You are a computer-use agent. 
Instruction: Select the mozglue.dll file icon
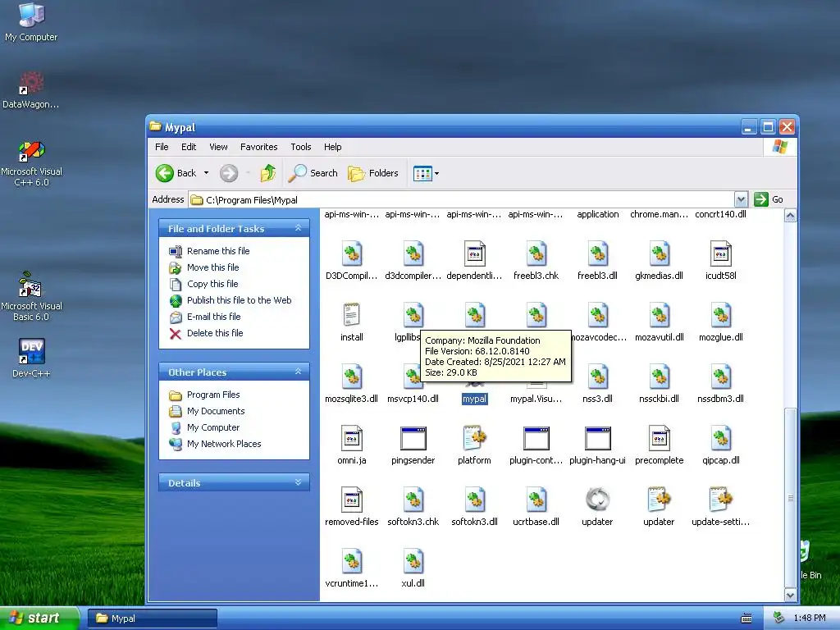pyautogui.click(x=720, y=315)
